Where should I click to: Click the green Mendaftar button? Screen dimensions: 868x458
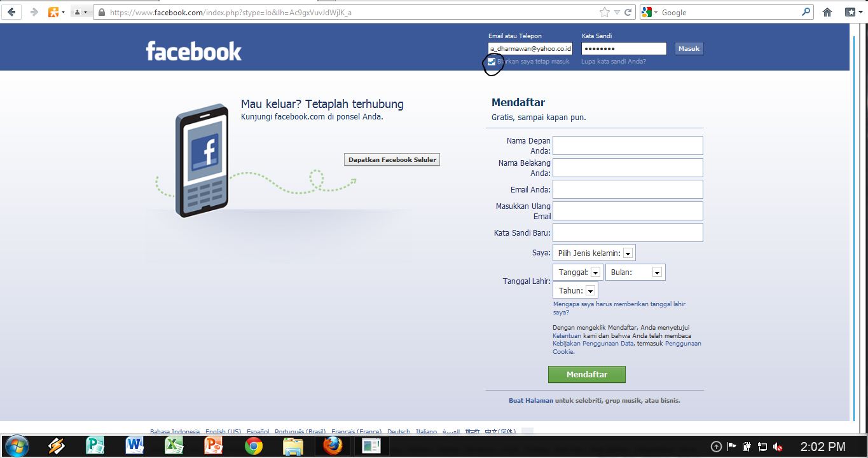click(x=587, y=375)
